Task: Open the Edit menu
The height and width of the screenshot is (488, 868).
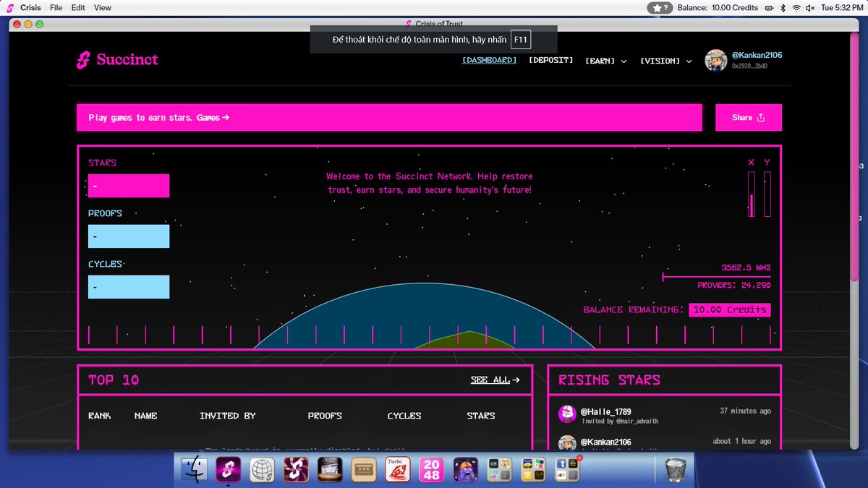Action: click(78, 7)
